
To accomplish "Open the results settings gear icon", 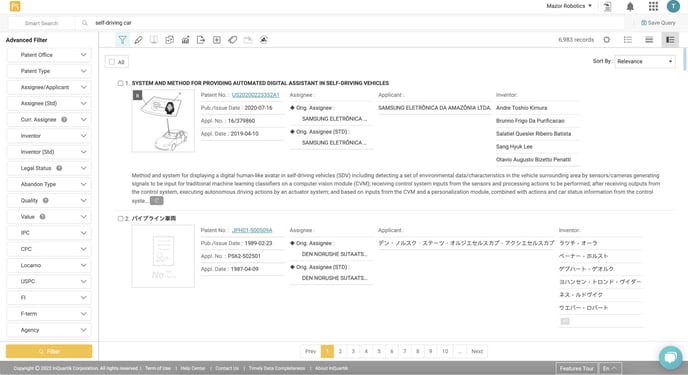I will (x=606, y=39).
